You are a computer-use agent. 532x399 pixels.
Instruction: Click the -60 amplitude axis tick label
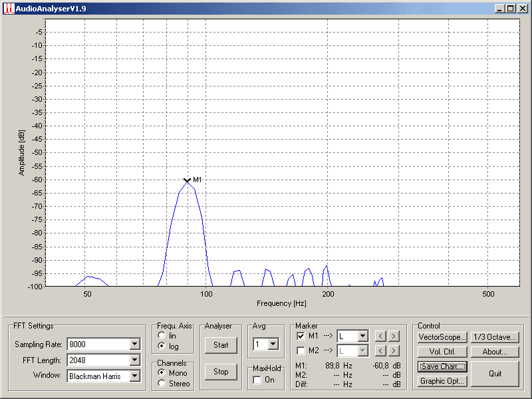[x=37, y=180]
